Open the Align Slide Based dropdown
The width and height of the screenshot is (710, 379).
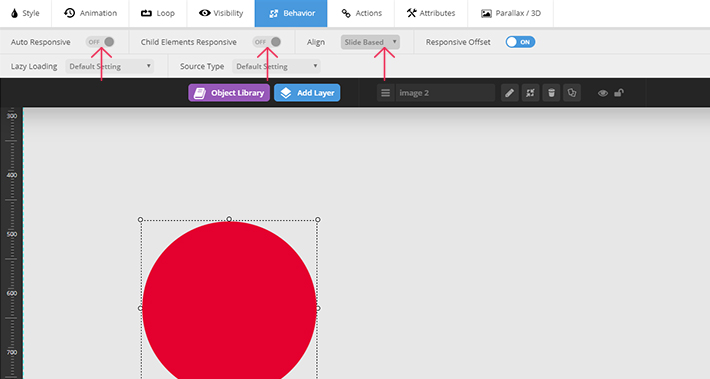click(370, 42)
